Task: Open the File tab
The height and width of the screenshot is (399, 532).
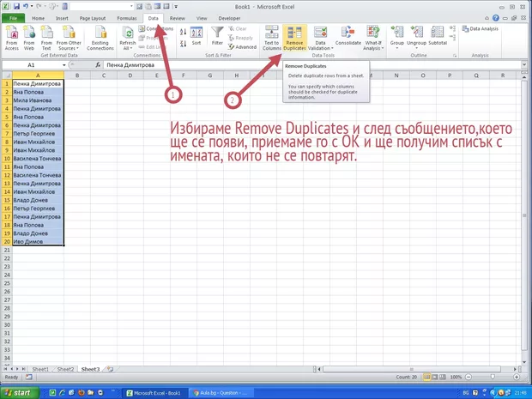Action: pos(15,17)
